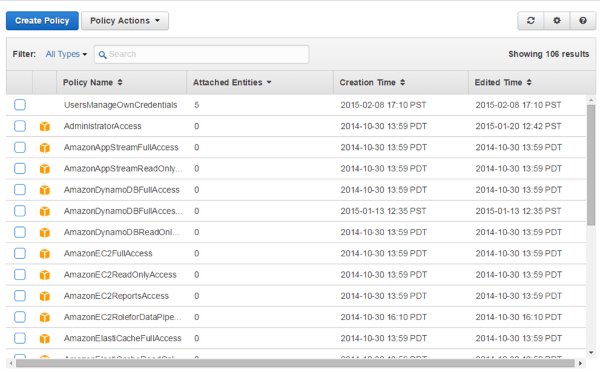
Task: Click the vertical scrollbar down arrow
Action: point(591,353)
